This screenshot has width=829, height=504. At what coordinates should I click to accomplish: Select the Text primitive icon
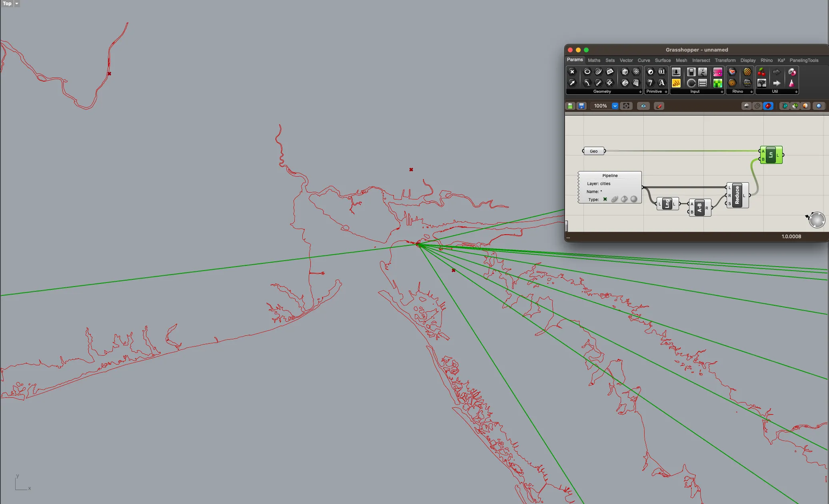pos(661,83)
